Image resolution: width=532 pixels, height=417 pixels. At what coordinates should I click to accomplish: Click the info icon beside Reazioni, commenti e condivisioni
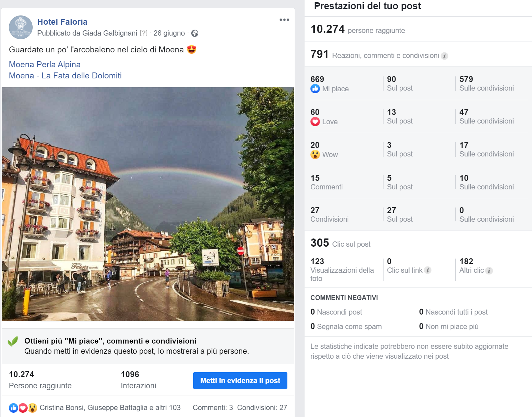click(x=444, y=56)
